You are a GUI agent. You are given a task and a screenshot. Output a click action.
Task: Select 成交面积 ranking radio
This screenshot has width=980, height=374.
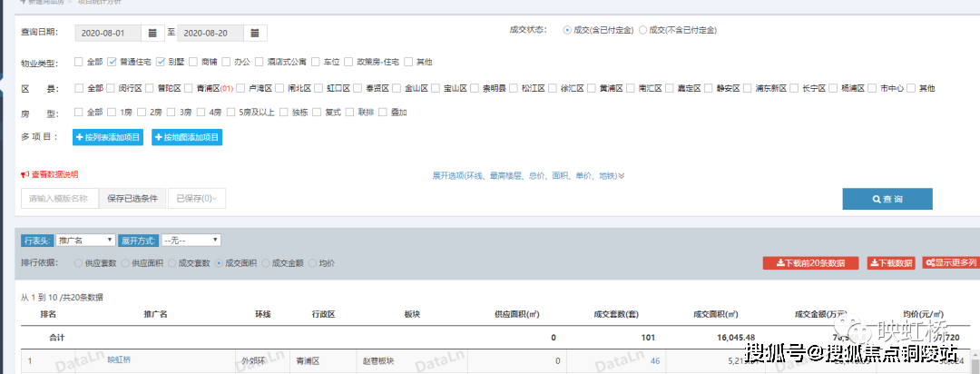click(x=219, y=263)
